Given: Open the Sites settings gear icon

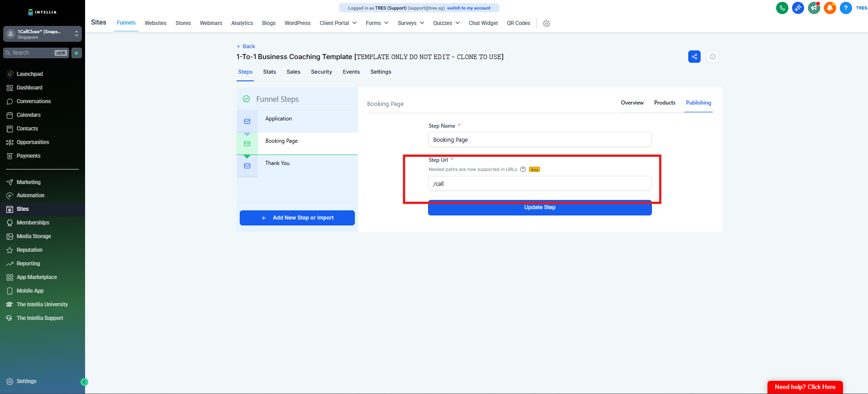Looking at the screenshot, I should (546, 23).
